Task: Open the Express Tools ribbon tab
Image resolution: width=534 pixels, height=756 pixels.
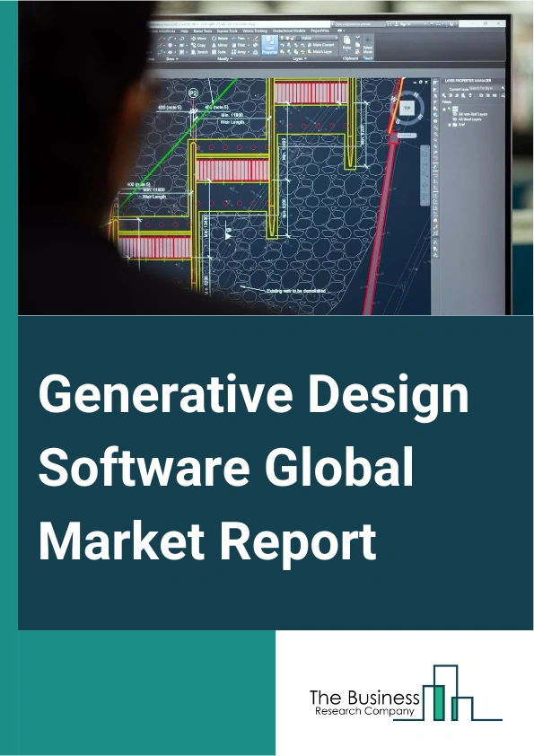Action: (227, 31)
